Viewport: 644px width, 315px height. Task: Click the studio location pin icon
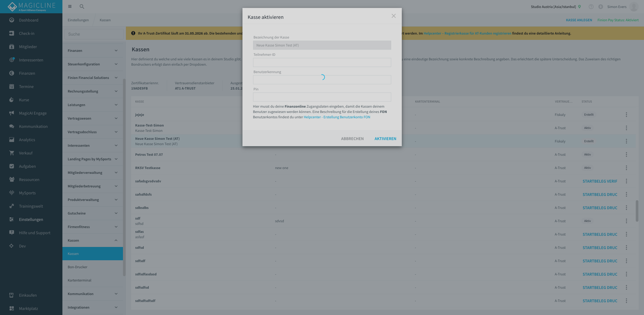click(x=579, y=7)
